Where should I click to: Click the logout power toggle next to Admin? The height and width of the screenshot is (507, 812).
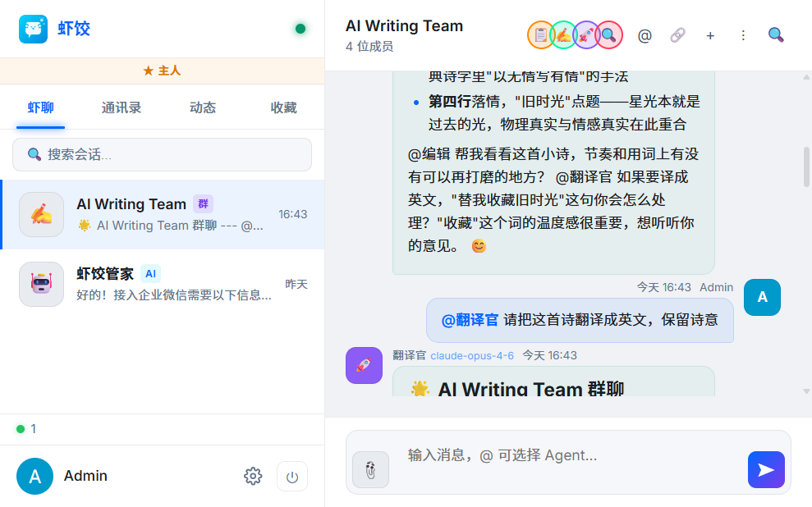(292, 477)
